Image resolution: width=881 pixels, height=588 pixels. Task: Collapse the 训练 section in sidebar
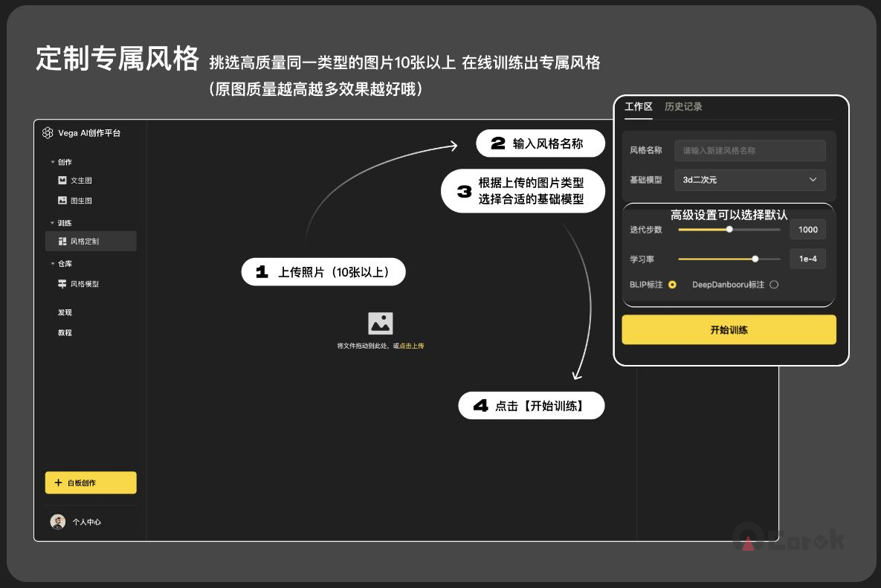coord(52,223)
